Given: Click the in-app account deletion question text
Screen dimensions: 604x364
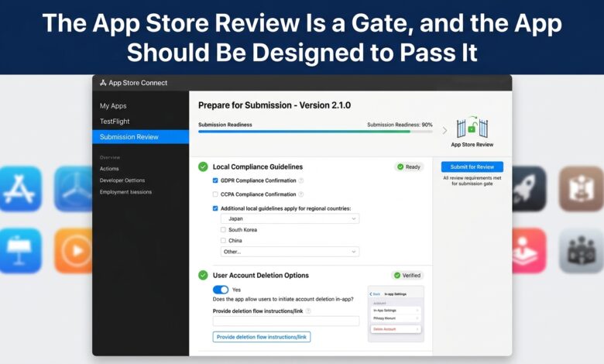Looking at the screenshot, I should (x=283, y=299).
